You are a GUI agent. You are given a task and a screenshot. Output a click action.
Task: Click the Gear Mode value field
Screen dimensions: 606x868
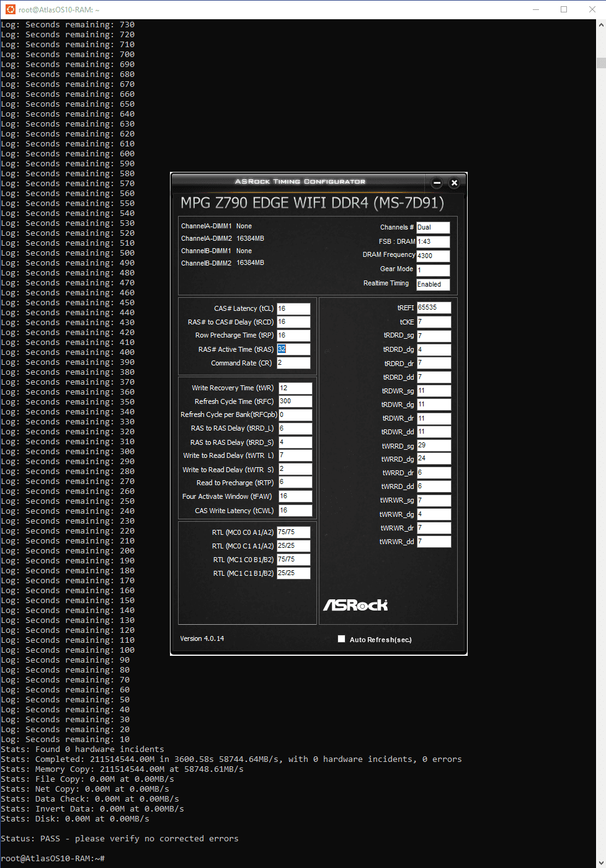pyautogui.click(x=433, y=270)
